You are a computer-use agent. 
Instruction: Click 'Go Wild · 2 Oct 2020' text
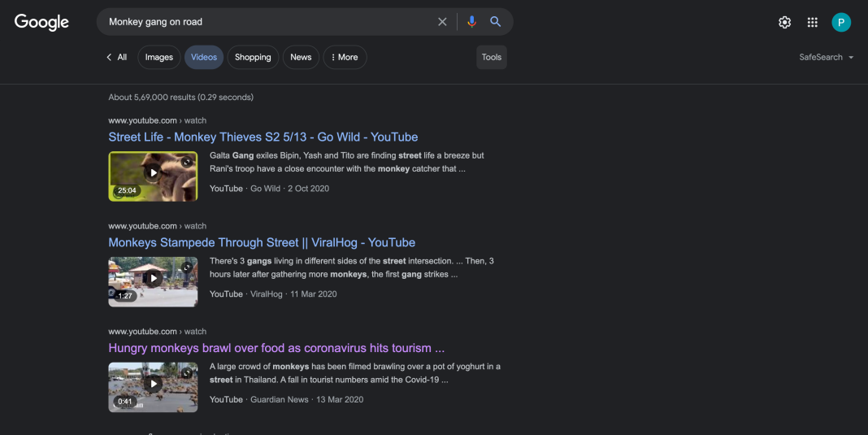coord(289,189)
